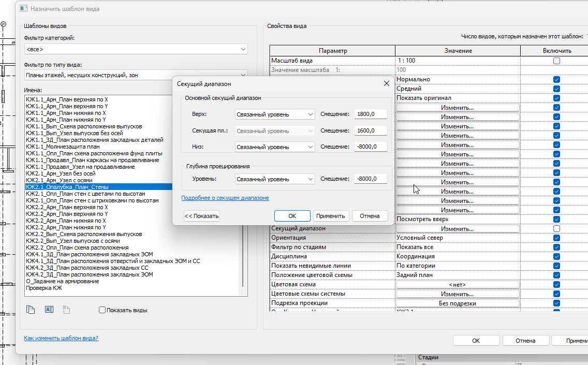Click the Значение column header
Screen dimensions: 588x365
point(458,51)
